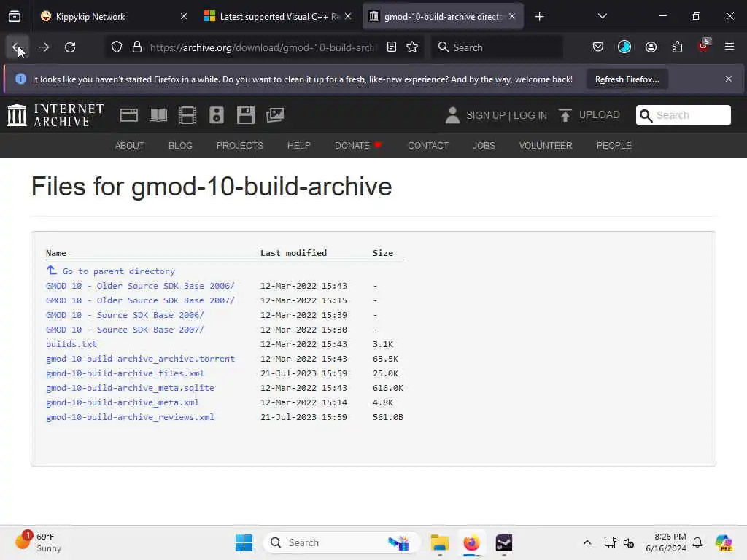Close the Kippykip Network tab
The width and height of the screenshot is (747, 560).
click(184, 17)
